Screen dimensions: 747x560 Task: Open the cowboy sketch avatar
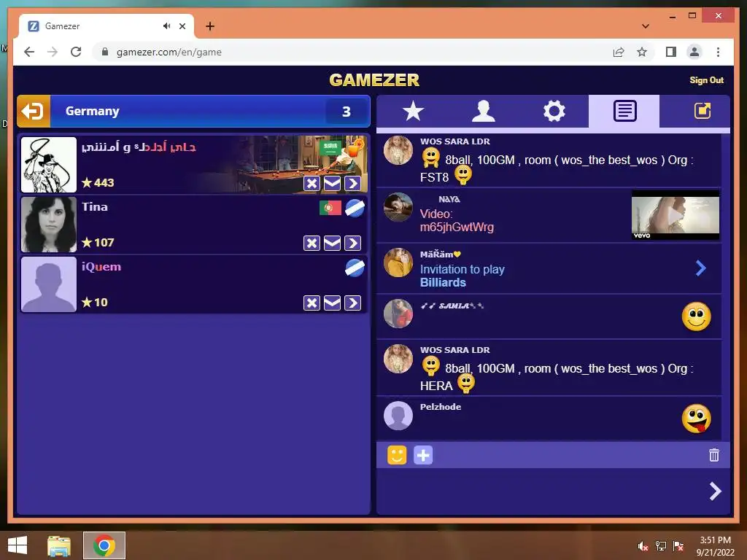coord(49,165)
